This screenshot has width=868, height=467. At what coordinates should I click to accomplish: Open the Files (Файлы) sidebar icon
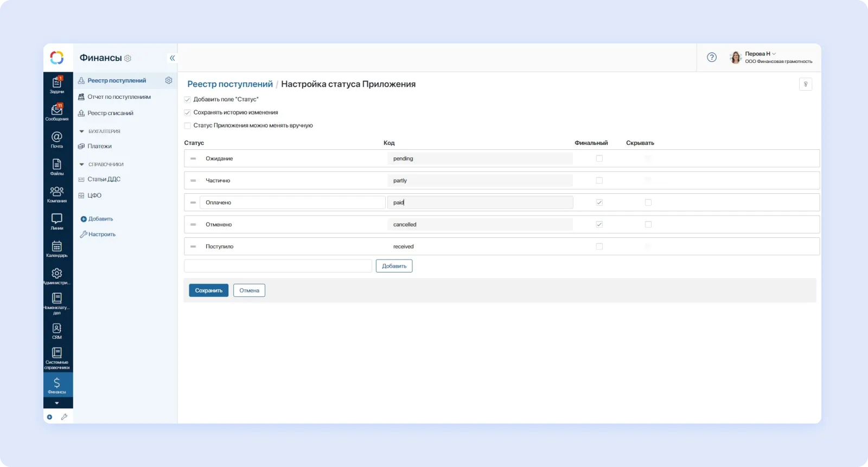point(57,166)
